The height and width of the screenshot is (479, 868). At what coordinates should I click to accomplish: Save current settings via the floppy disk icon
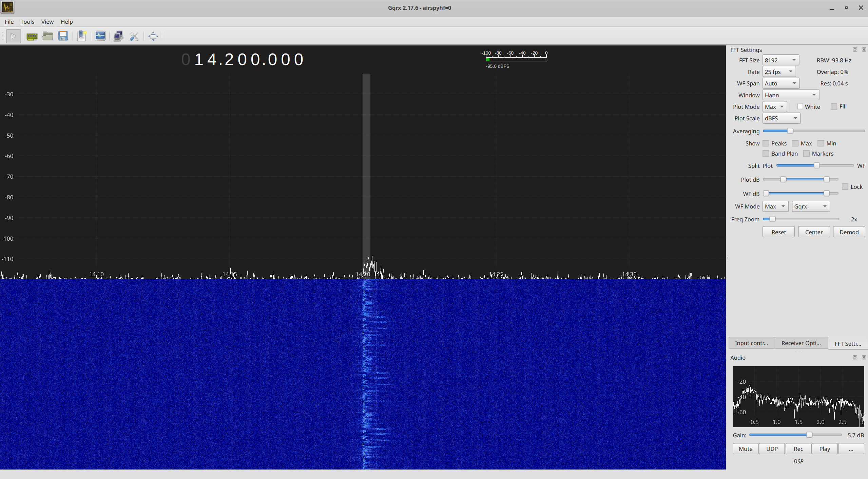pos(63,36)
